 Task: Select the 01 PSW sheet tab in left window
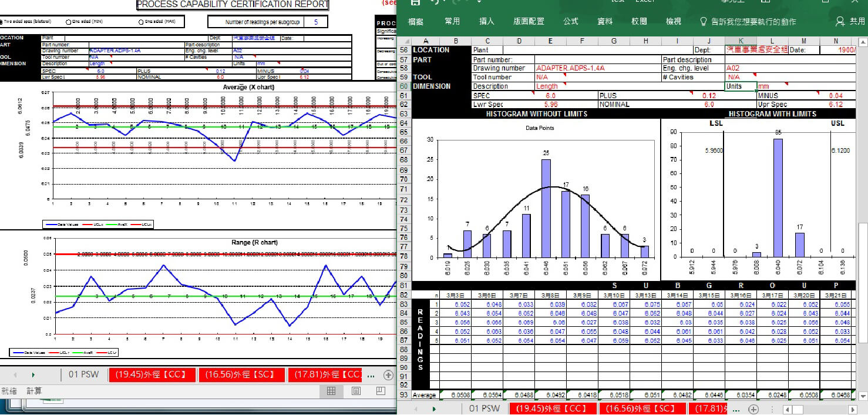[x=84, y=374]
